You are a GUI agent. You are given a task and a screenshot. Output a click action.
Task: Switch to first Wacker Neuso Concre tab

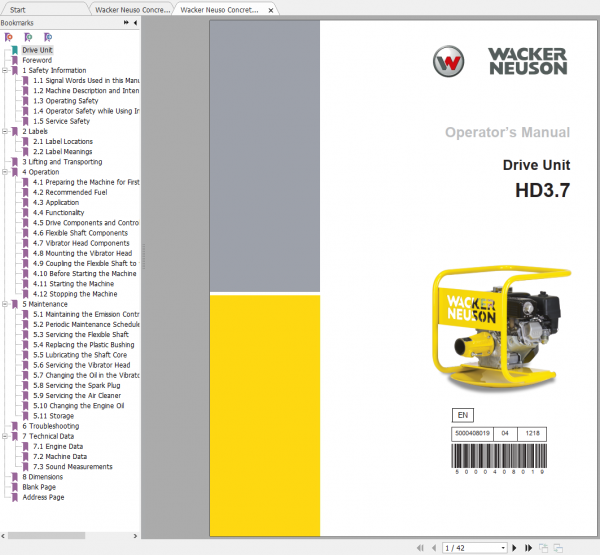pos(132,10)
